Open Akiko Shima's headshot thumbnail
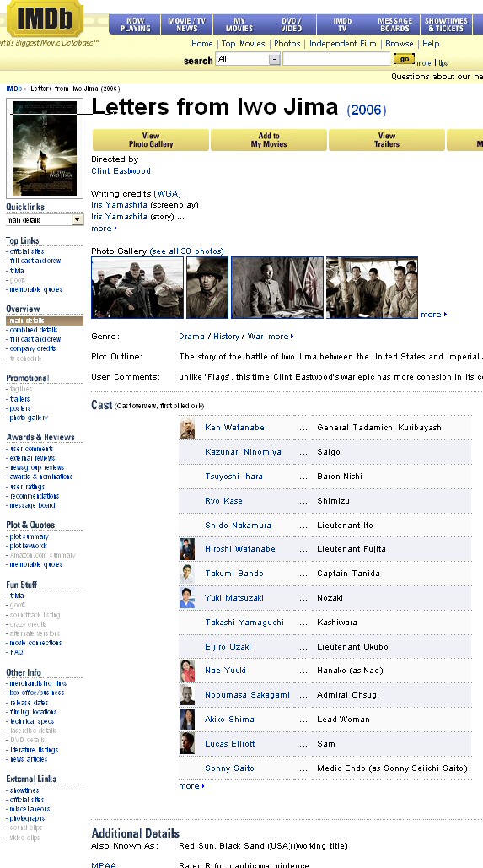Screen dimensions: 483x868 click(187, 719)
